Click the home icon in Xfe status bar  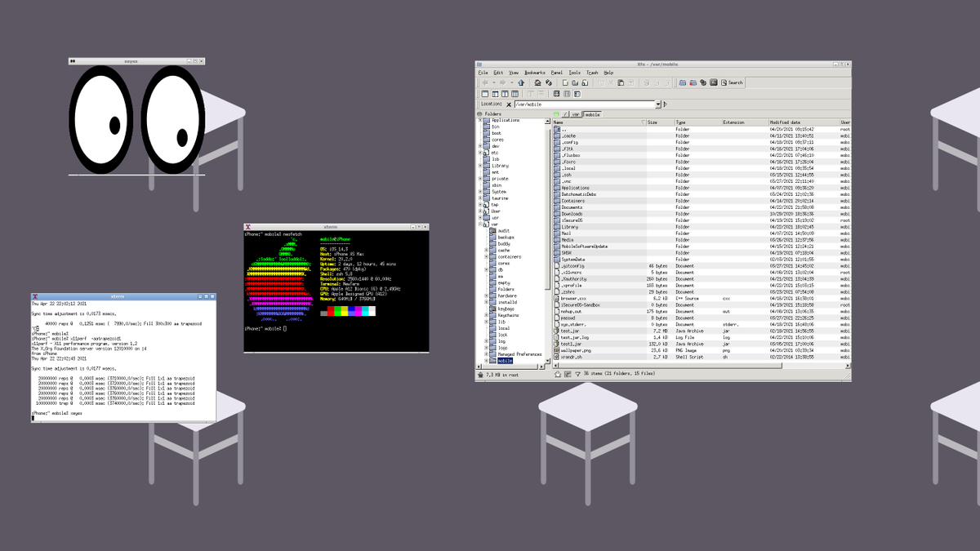point(558,375)
